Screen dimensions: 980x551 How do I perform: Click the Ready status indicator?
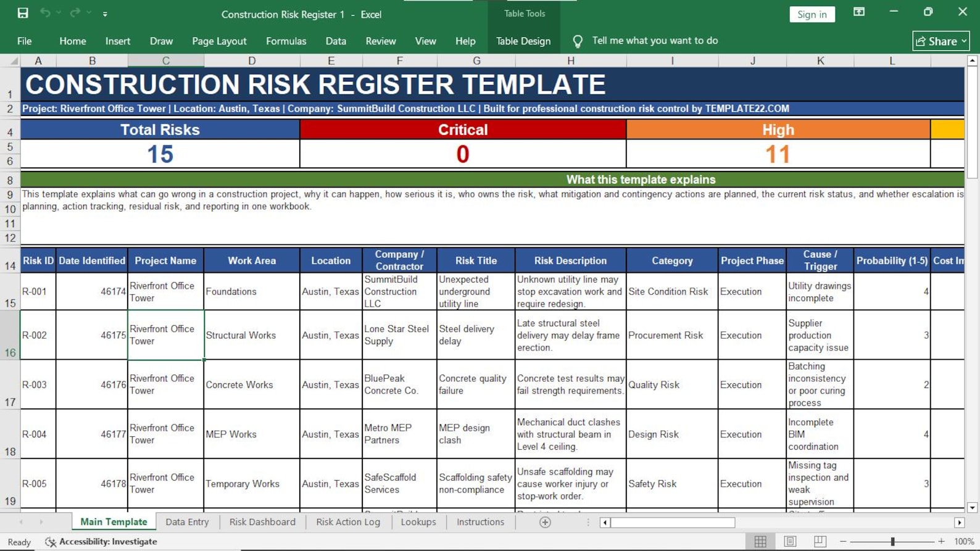[x=19, y=542]
